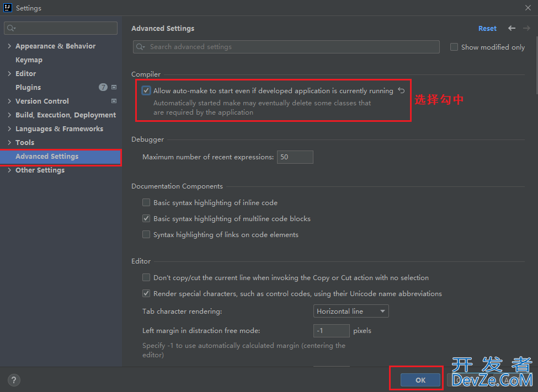Click the Documentation Components section header
The image size is (538, 392).
pos(177,186)
